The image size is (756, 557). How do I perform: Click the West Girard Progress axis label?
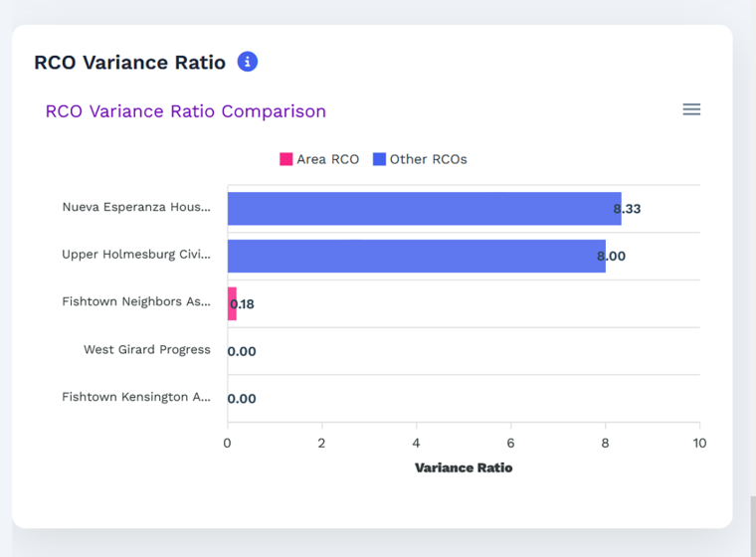click(x=147, y=349)
